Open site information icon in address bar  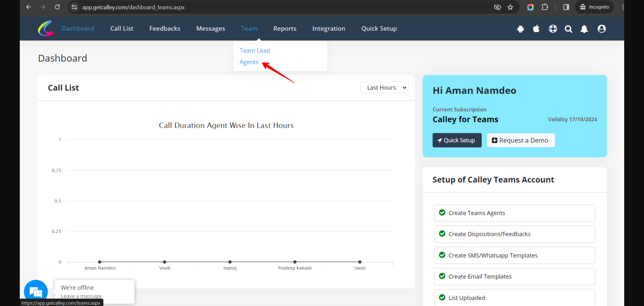pyautogui.click(x=74, y=7)
